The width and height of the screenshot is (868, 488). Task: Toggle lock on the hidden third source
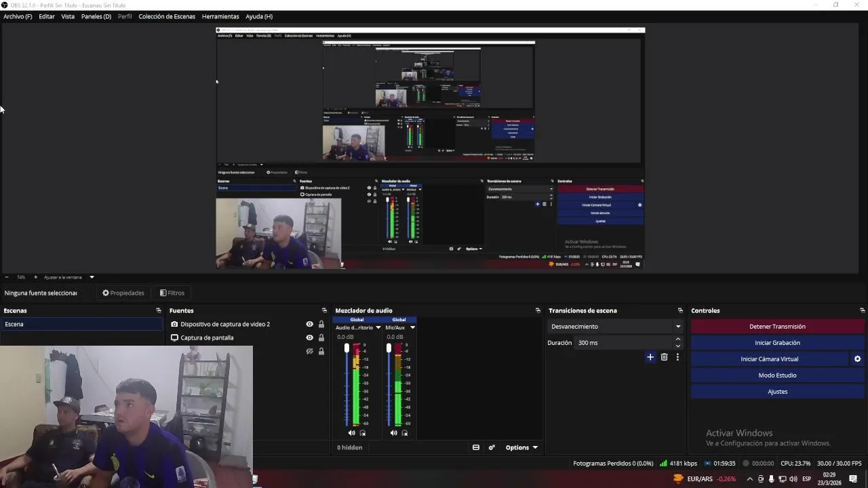(321, 351)
